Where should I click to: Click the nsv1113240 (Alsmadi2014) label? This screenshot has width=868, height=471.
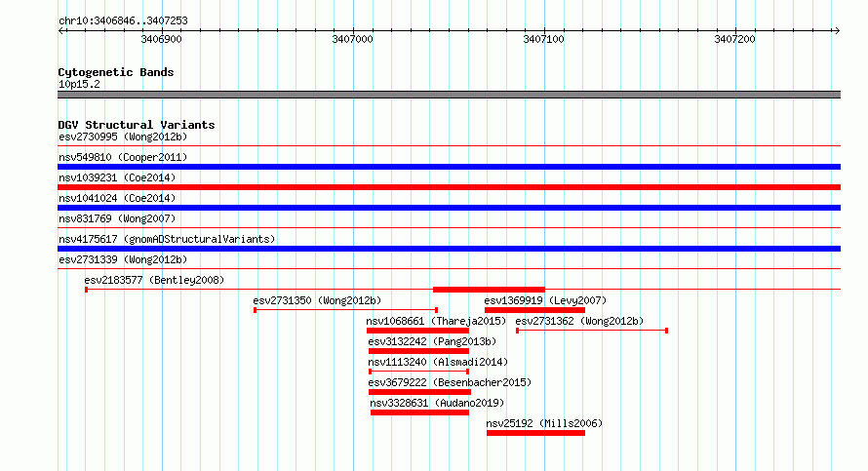pos(438,362)
